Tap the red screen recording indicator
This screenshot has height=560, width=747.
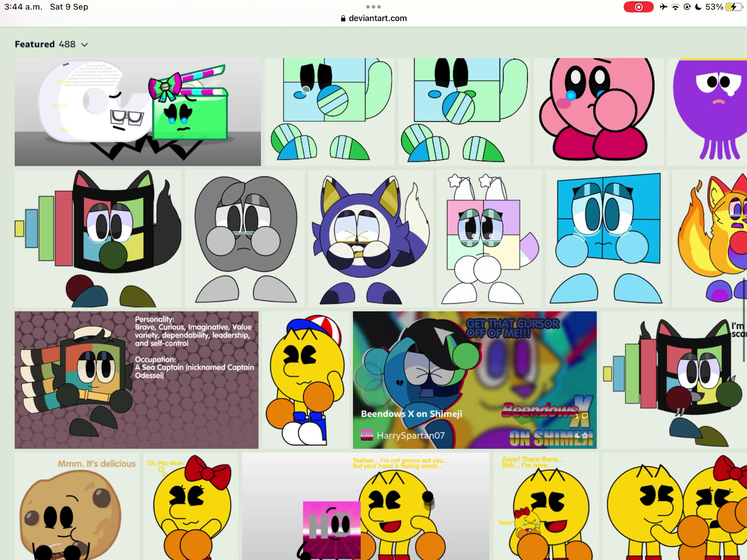638,7
